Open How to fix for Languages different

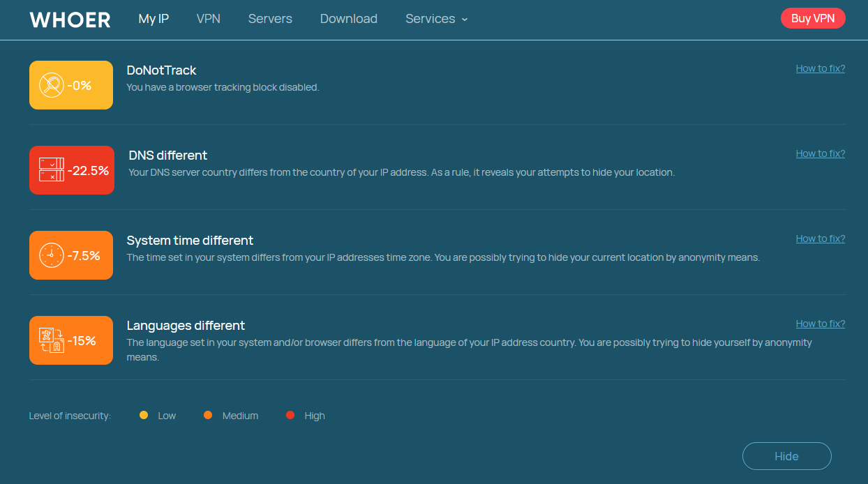821,324
